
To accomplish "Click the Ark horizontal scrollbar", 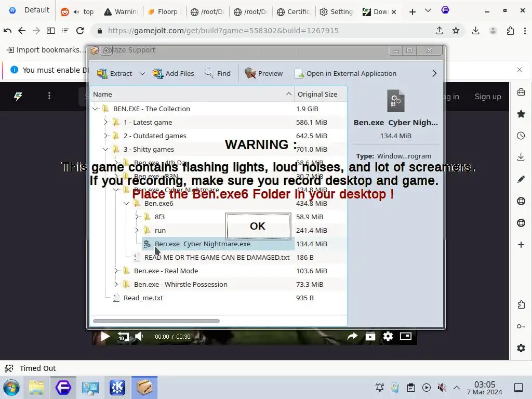I will (x=156, y=321).
